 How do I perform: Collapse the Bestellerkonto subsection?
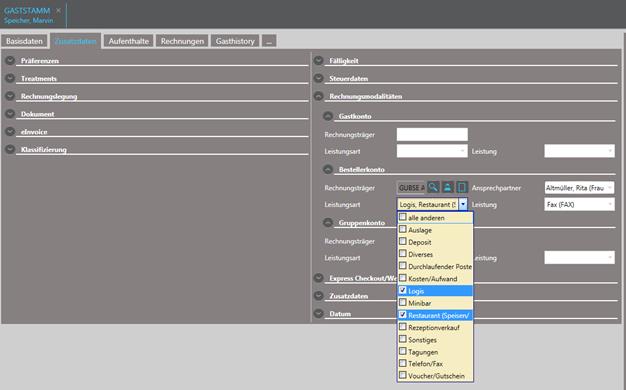pos(328,169)
